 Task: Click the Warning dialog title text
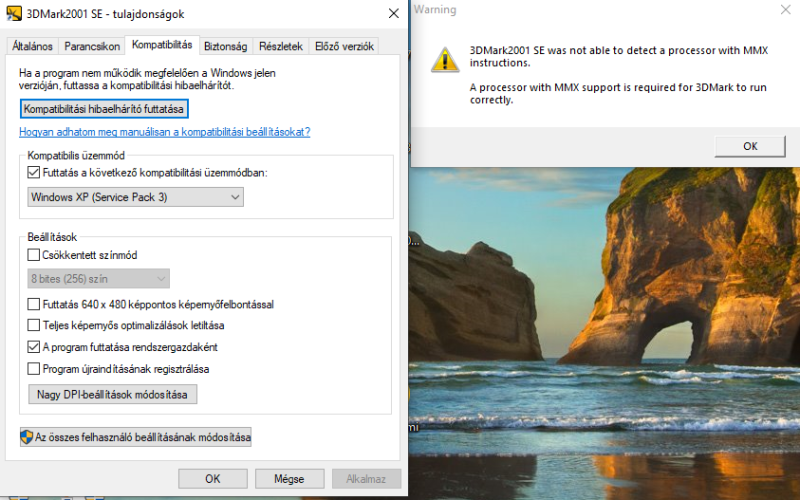pos(435,10)
